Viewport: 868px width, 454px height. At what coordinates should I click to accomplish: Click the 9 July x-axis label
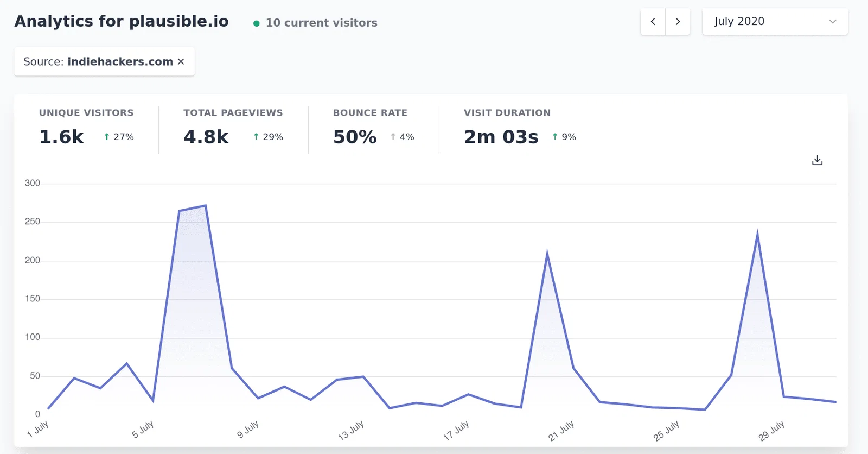tap(248, 429)
